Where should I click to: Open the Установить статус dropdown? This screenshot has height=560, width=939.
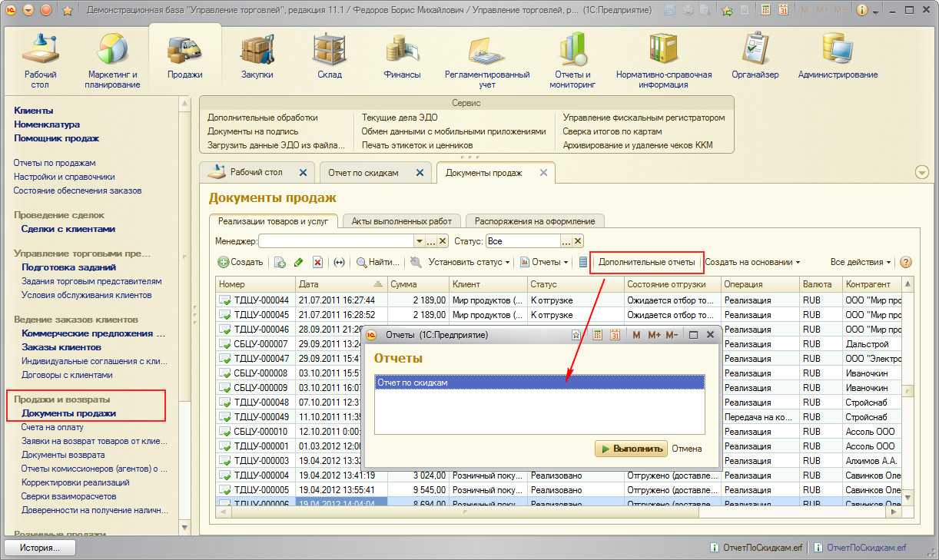(x=469, y=262)
